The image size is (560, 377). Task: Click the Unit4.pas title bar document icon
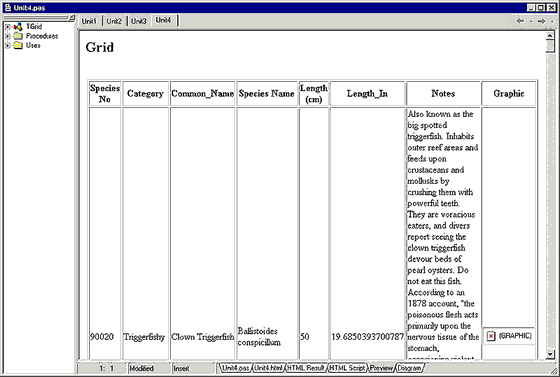(8, 7)
